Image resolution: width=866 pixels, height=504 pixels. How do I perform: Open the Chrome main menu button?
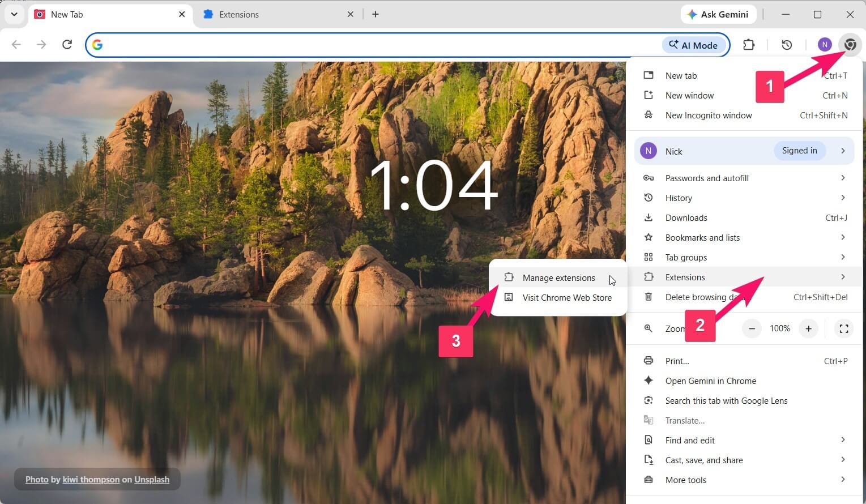tap(850, 45)
